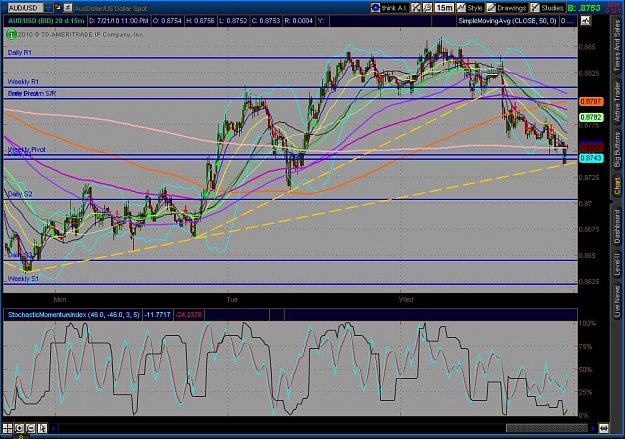This screenshot has width=625, height=439.
Task: Click the scroll left arrow on time axis
Action: [53, 429]
